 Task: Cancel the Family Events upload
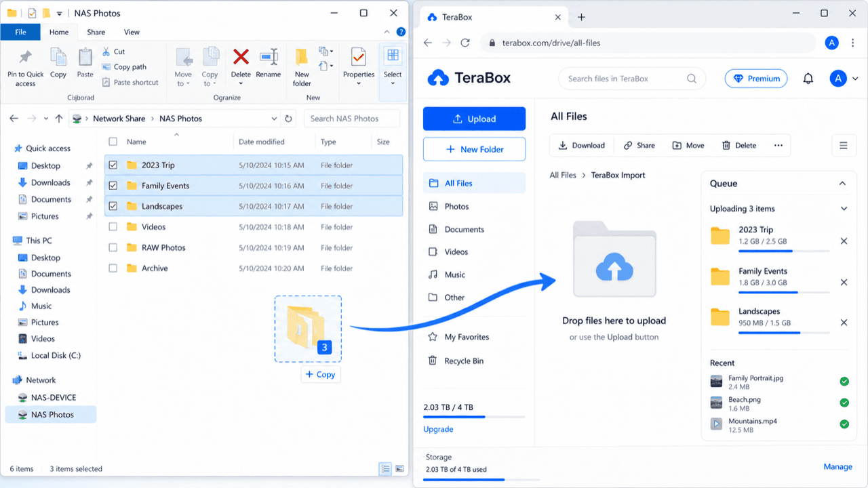click(x=844, y=283)
